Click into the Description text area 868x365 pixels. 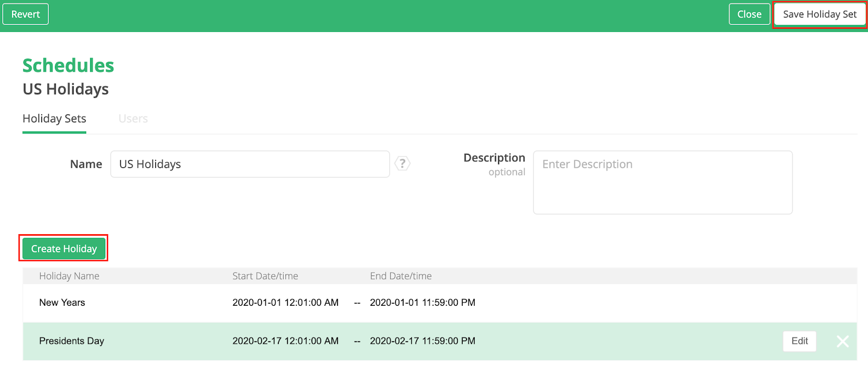662,182
